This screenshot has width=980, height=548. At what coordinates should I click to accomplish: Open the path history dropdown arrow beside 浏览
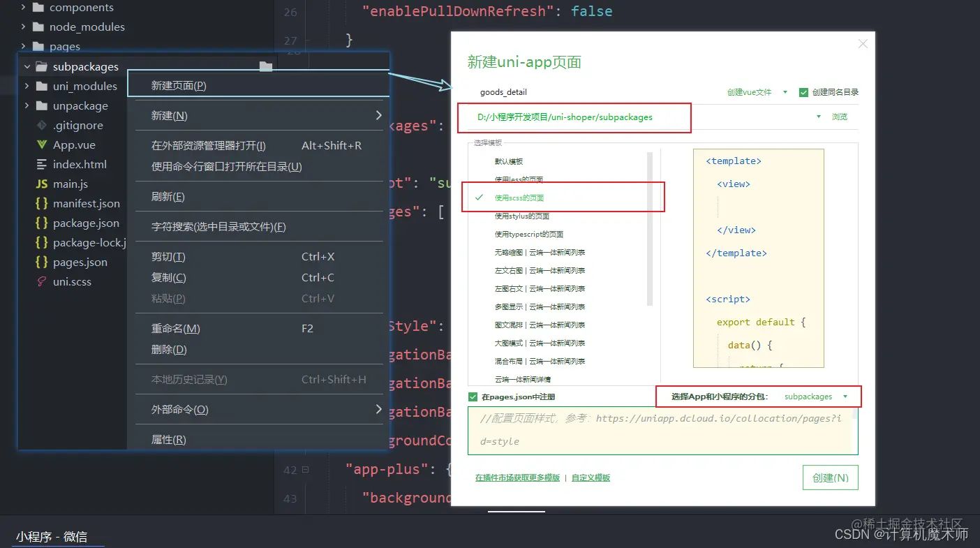[819, 117]
